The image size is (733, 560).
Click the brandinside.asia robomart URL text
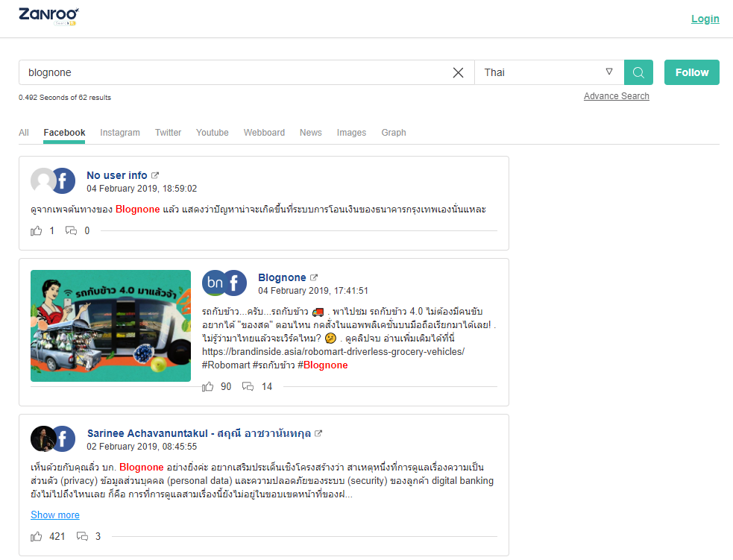(333, 351)
